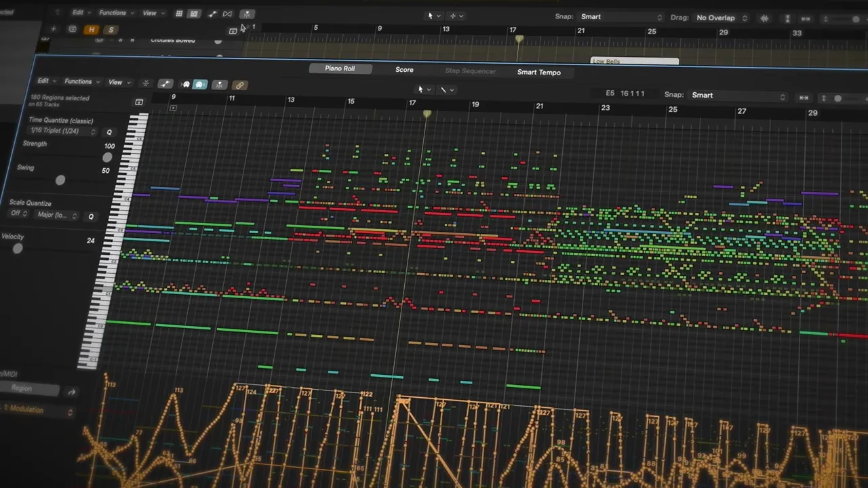
Task: Open the Piano Roll pointer tool menu
Action: tap(424, 89)
